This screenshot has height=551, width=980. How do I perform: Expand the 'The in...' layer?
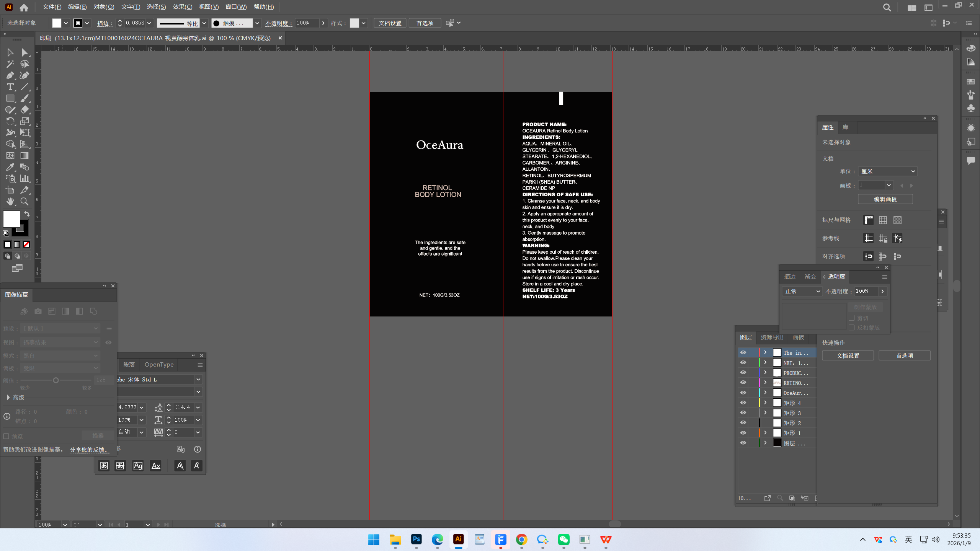(765, 352)
